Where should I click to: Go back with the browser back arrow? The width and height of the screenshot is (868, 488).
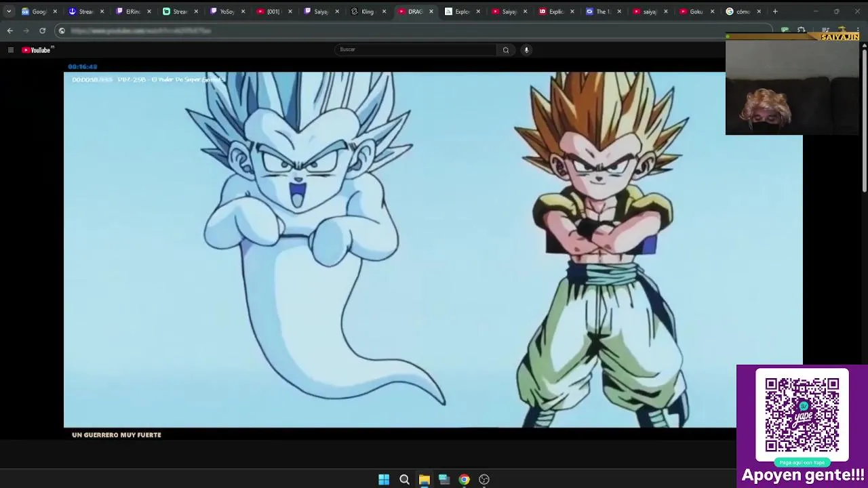9,30
